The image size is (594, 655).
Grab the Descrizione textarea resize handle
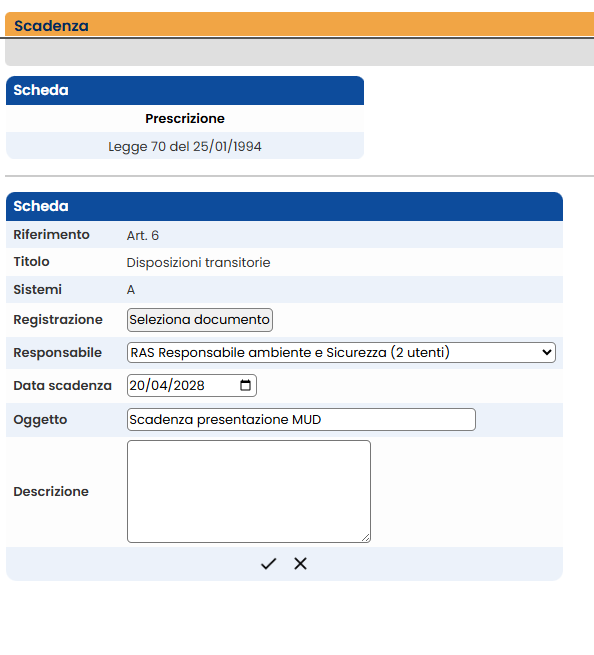click(x=366, y=538)
